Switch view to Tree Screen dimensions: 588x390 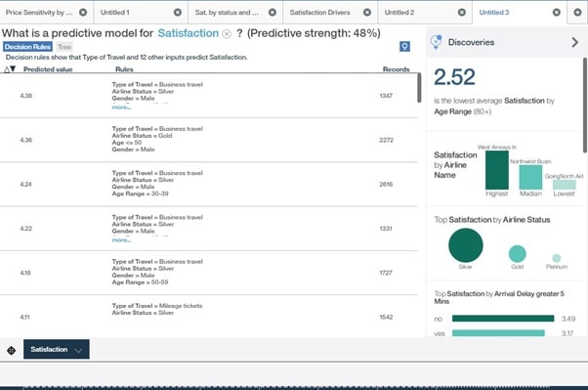click(x=64, y=47)
